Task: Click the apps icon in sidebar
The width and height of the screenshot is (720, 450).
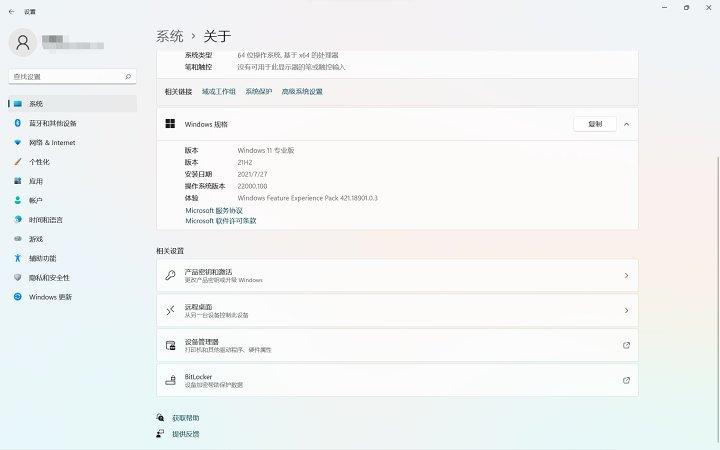Action: pos(17,181)
